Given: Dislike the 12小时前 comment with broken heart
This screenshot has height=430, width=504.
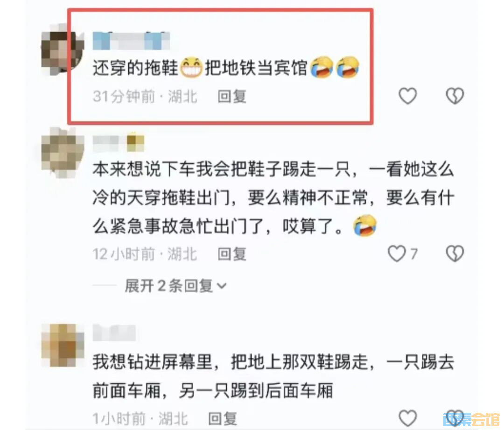Looking at the screenshot, I should [455, 254].
